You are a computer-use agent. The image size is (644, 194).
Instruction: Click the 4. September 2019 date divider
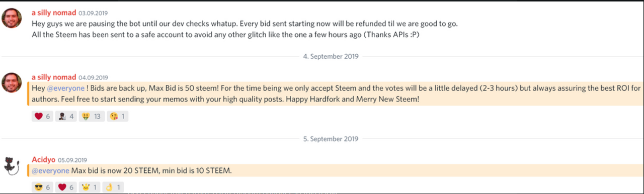point(331,56)
